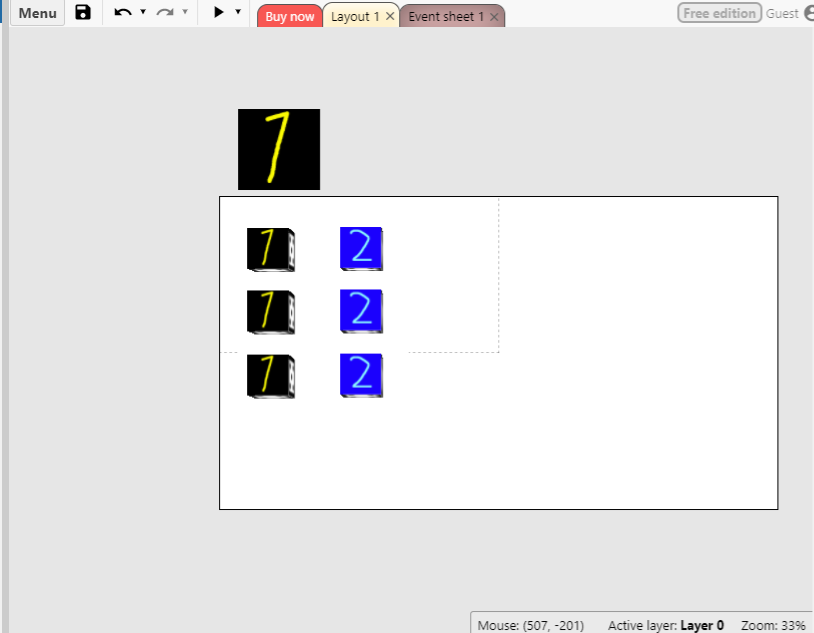The height and width of the screenshot is (633, 814).
Task: Select the top black 7 cube
Action: coord(271,249)
